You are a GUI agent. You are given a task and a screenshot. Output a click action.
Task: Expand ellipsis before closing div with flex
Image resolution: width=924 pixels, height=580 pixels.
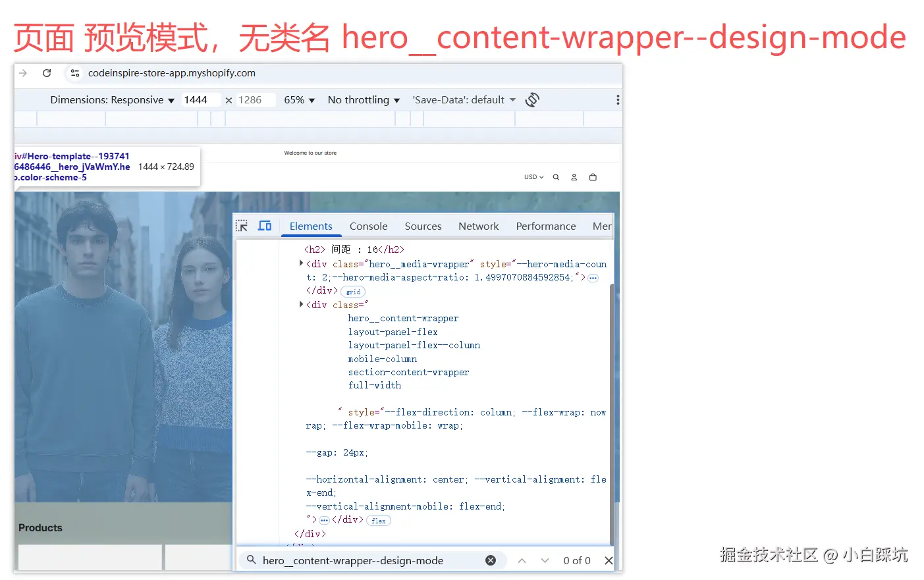point(324,520)
